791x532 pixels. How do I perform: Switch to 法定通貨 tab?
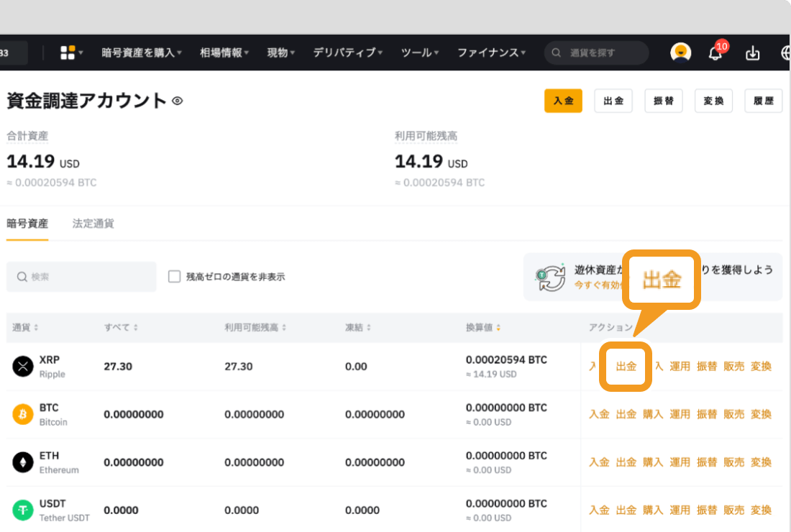click(x=93, y=224)
